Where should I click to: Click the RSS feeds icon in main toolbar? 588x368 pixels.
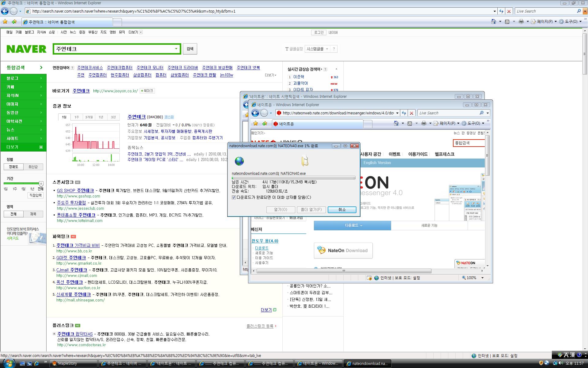point(507,21)
